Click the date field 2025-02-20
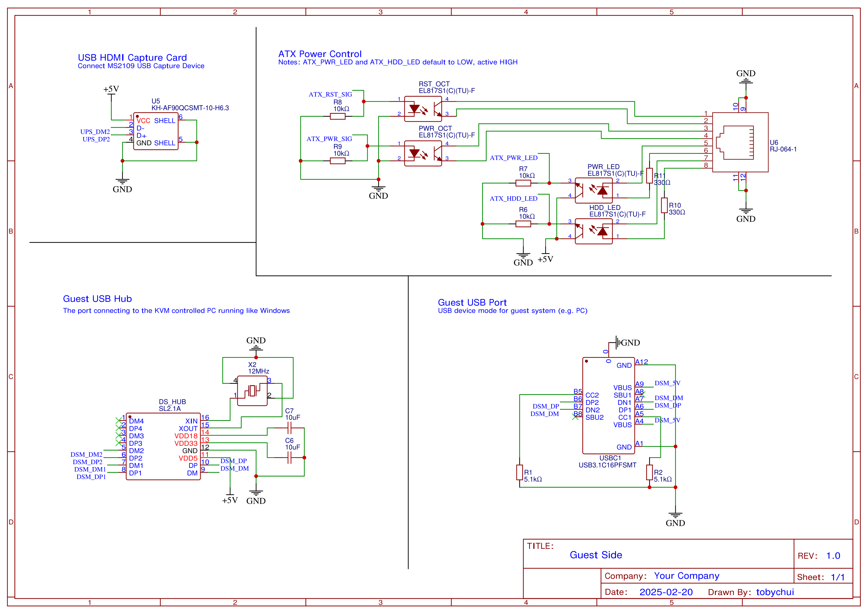The image size is (868, 614). [x=666, y=592]
